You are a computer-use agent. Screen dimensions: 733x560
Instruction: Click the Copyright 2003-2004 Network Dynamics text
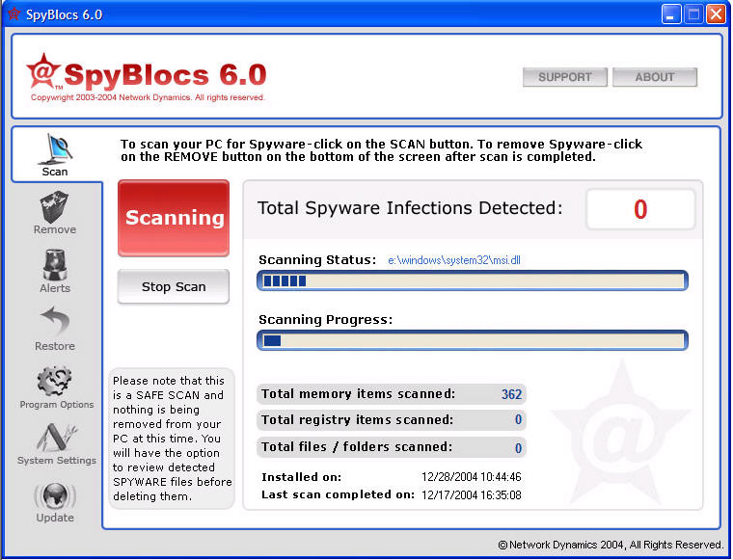click(148, 97)
